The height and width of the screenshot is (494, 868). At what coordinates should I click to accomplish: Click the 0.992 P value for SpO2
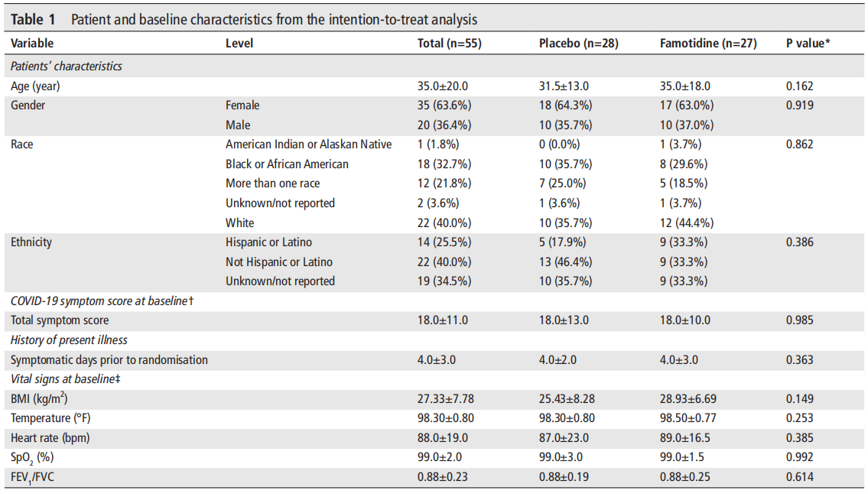pos(799,457)
